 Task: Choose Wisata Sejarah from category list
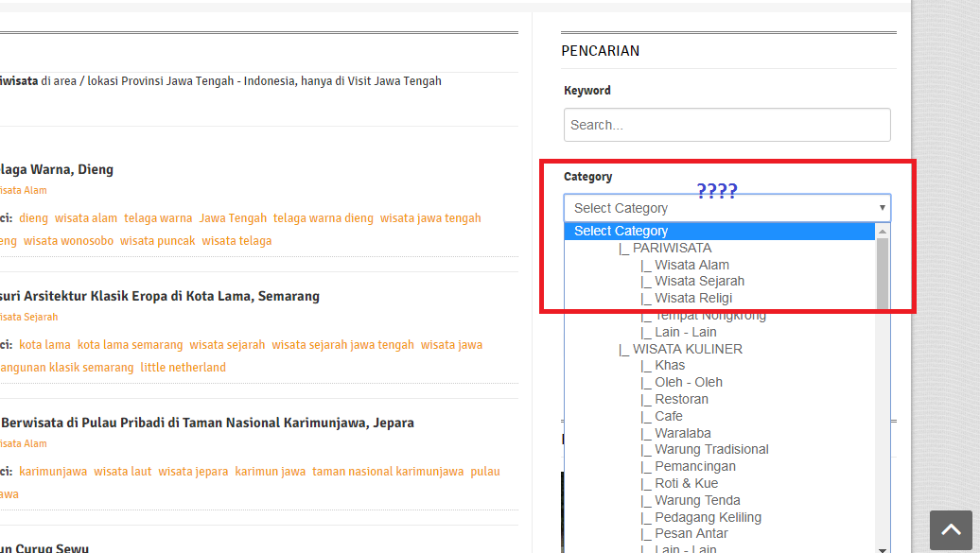point(699,281)
